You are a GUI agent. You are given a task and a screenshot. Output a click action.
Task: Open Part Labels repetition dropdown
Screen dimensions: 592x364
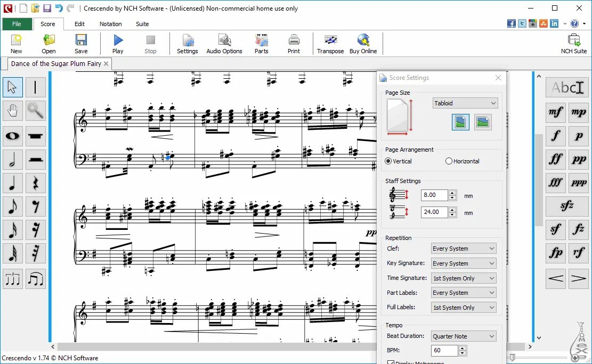pos(464,293)
